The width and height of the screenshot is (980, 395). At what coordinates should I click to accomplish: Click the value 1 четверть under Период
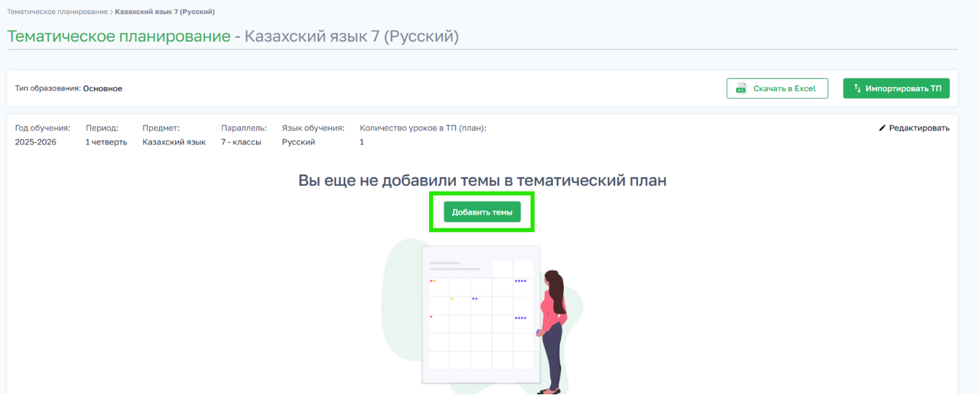point(107,142)
